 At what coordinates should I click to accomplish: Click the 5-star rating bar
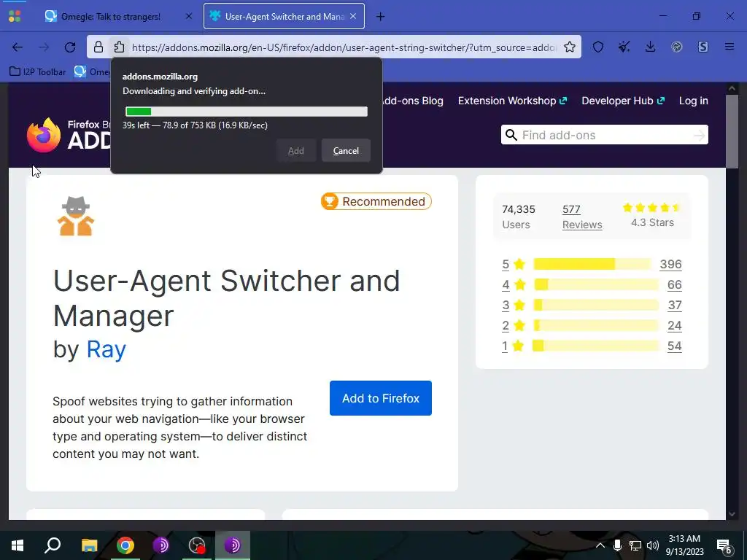point(592,264)
